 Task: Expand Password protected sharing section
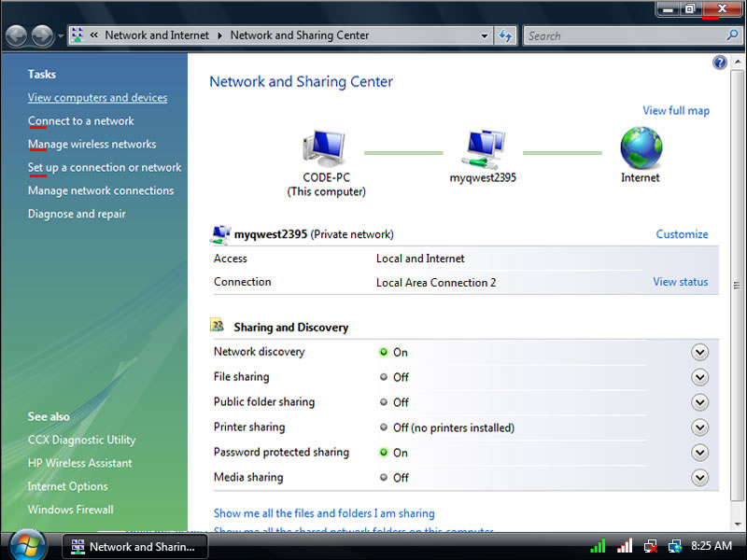pos(699,453)
